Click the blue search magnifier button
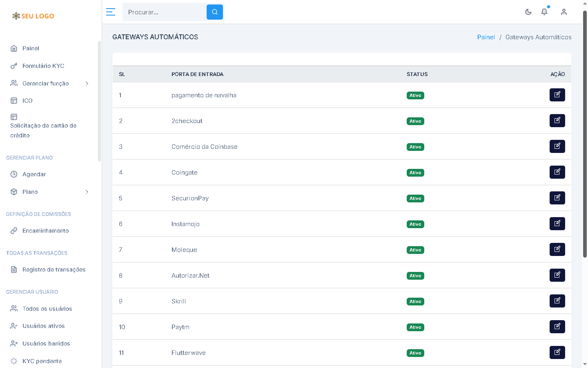This screenshot has width=588, height=368. click(215, 12)
